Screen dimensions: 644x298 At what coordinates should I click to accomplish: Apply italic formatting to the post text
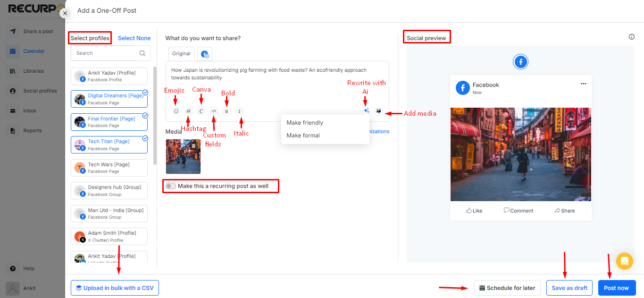(x=239, y=111)
